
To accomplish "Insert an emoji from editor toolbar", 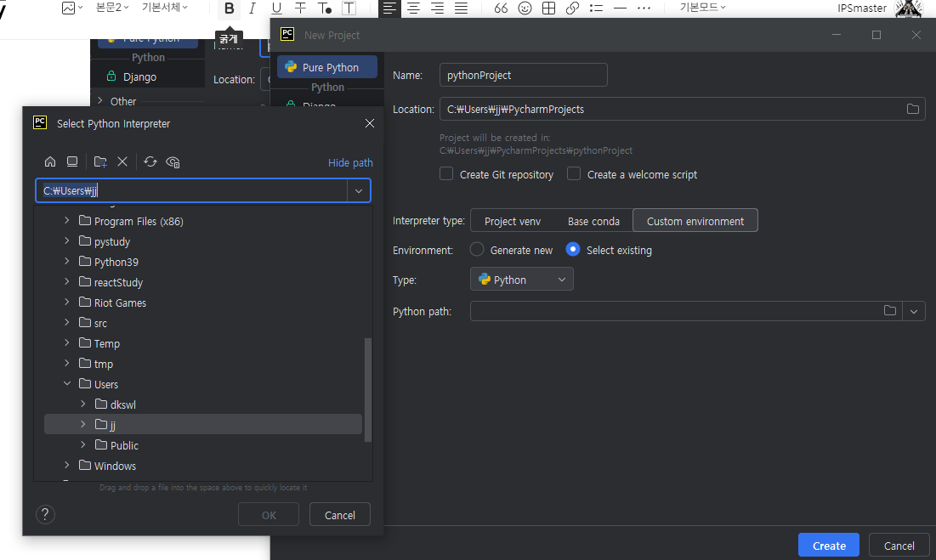I will click(525, 8).
